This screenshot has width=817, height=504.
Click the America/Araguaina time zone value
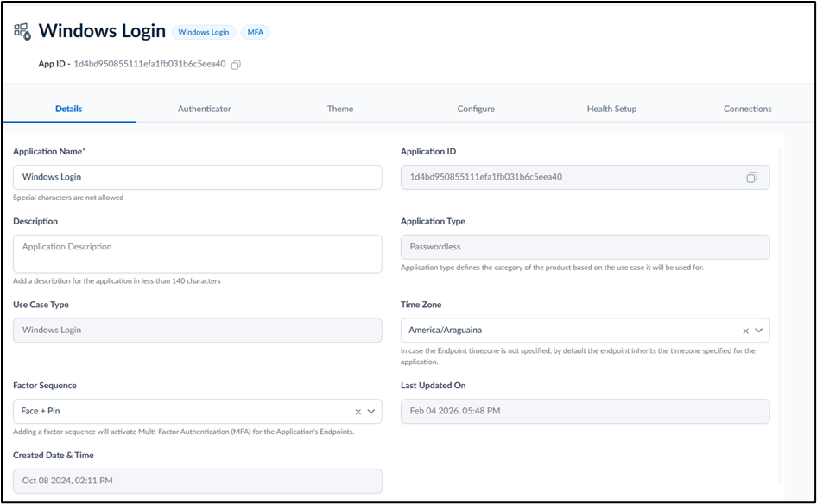click(x=445, y=330)
